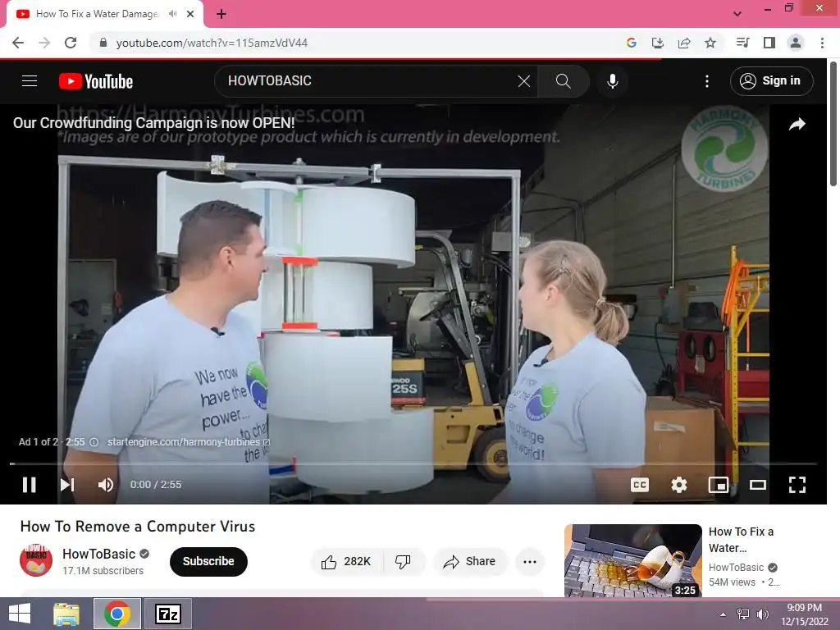Show hidden system tray icons
Image resolution: width=840 pixels, height=630 pixels.
[724, 614]
